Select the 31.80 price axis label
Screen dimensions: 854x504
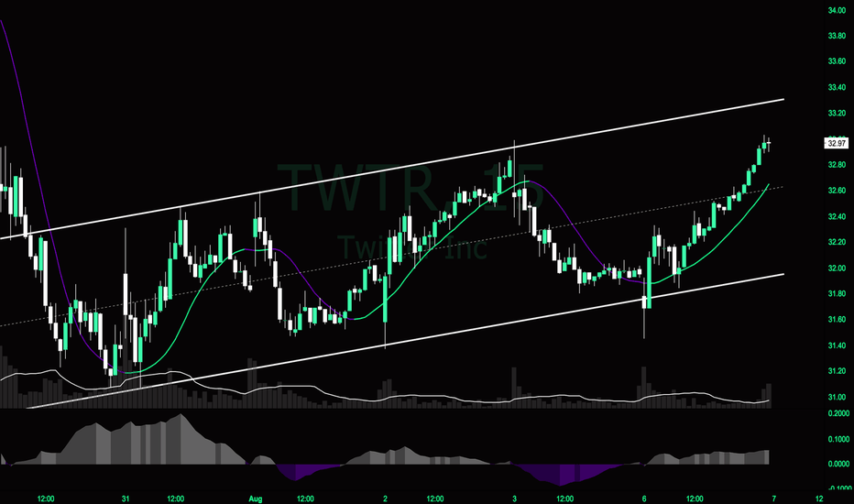(x=837, y=293)
